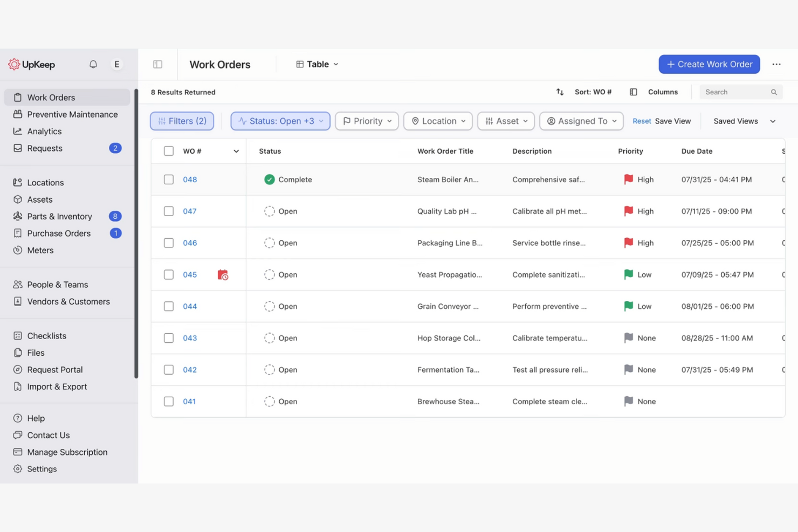The width and height of the screenshot is (798, 532).
Task: Collapse the sidebar with panel icon
Action: coord(157,64)
